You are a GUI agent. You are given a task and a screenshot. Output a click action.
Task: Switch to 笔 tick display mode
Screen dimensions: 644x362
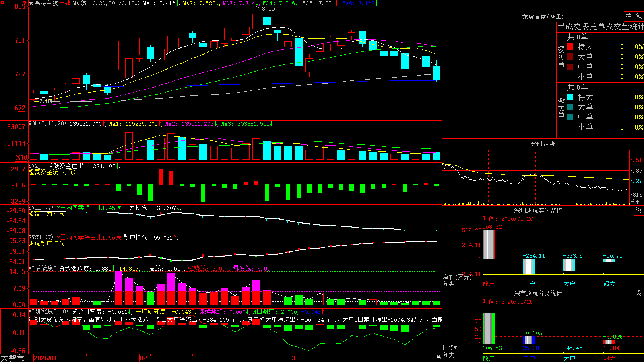639,16
